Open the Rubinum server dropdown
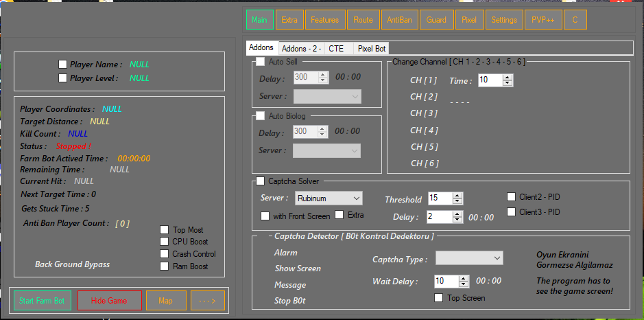Viewport: 644px width, 320px height. tap(329, 198)
